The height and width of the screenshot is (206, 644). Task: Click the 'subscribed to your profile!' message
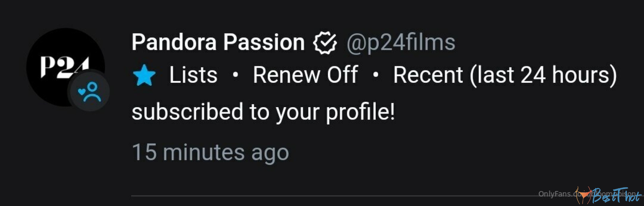[x=263, y=112]
